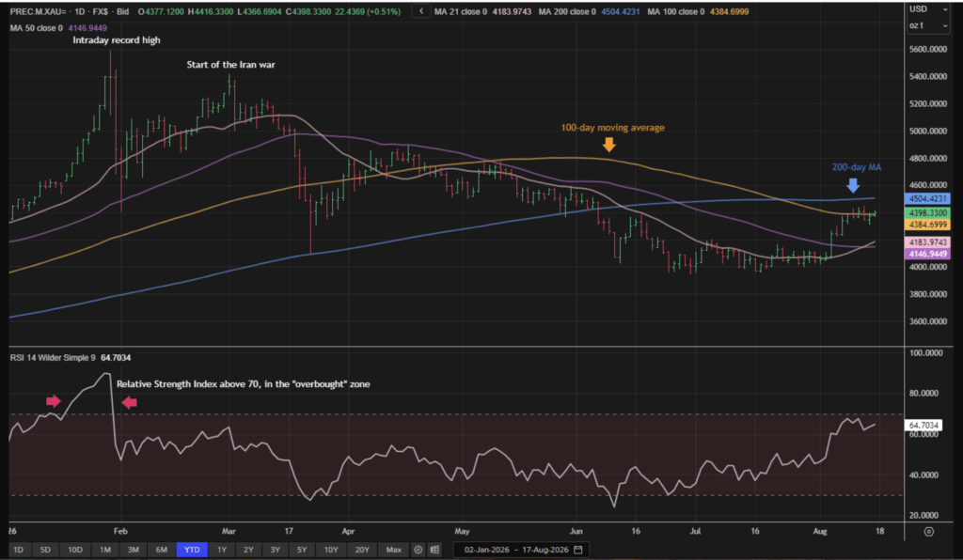Select the 5Y range button
The width and height of the screenshot is (963, 560).
pos(302,550)
